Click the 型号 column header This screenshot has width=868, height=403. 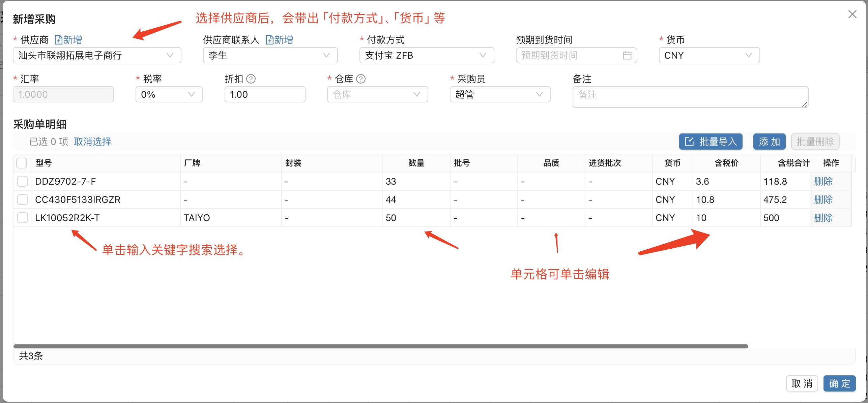(44, 163)
